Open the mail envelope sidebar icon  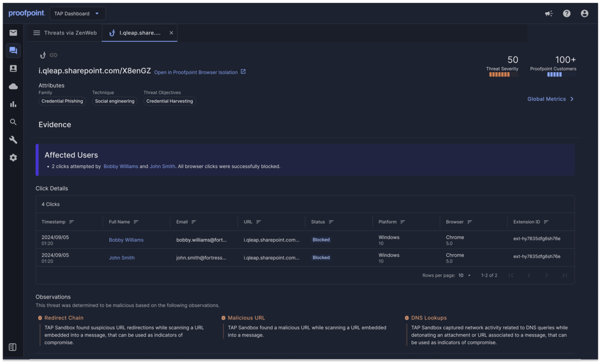click(13, 33)
